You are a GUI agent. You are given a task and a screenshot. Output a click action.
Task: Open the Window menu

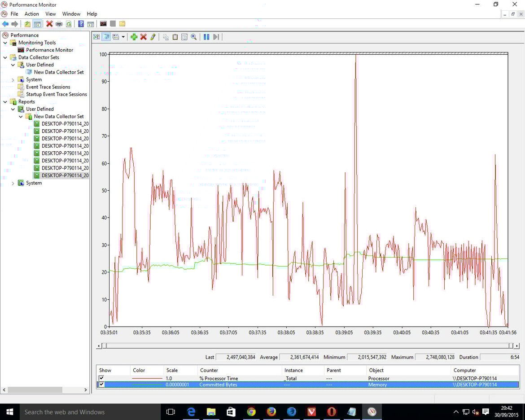pyautogui.click(x=71, y=14)
